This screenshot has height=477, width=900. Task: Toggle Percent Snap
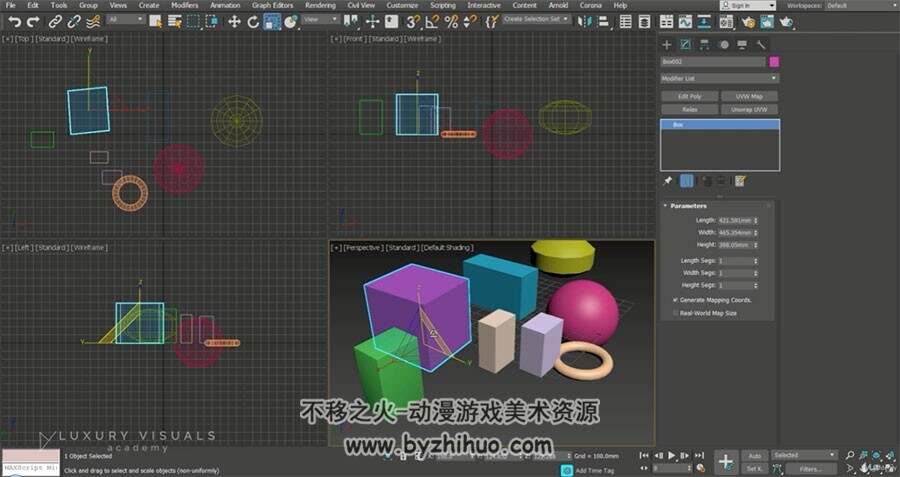(x=451, y=22)
